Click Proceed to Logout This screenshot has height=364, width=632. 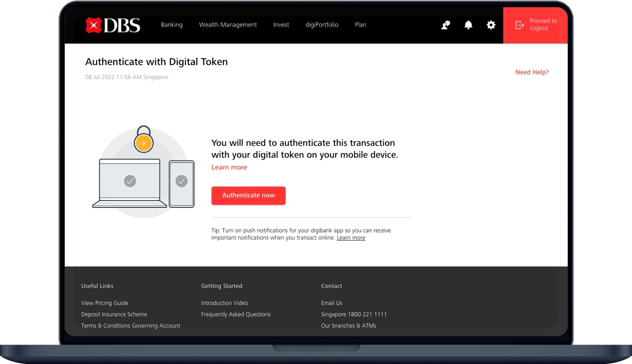535,25
